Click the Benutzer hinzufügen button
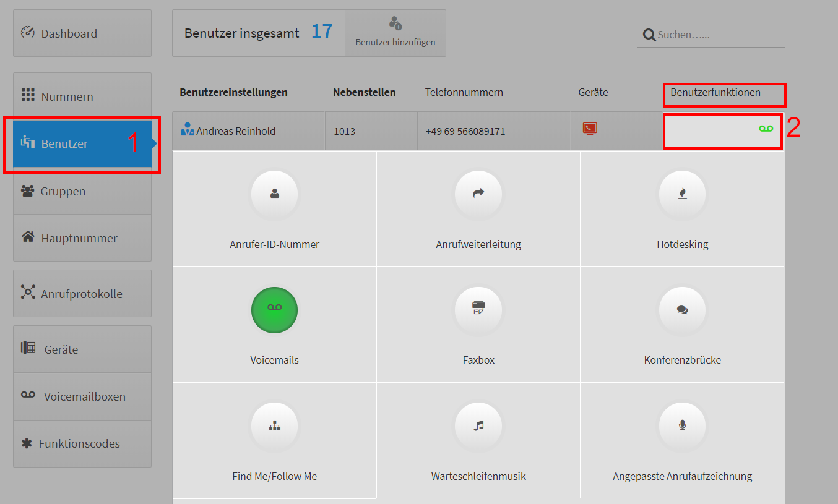838x504 pixels. (395, 33)
